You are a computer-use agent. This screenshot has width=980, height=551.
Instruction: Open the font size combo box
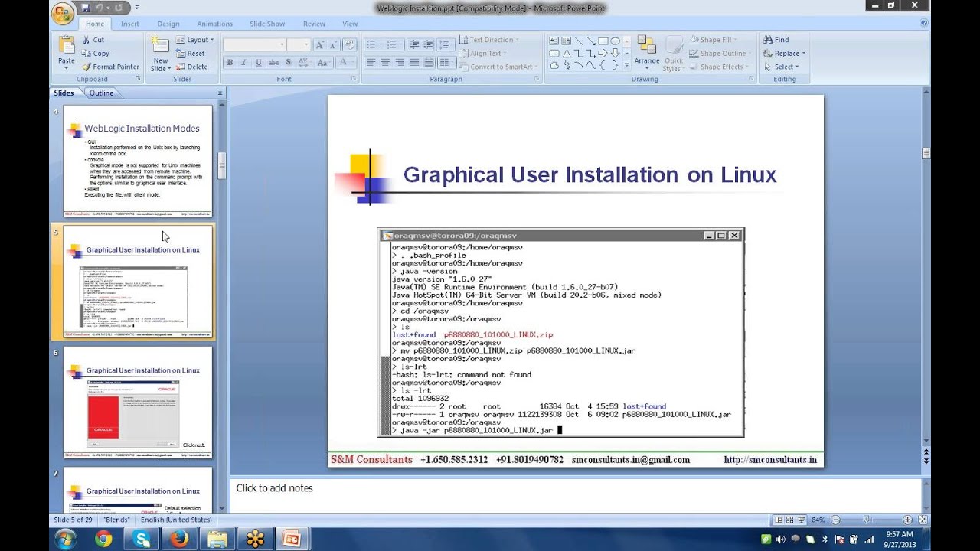[299, 45]
